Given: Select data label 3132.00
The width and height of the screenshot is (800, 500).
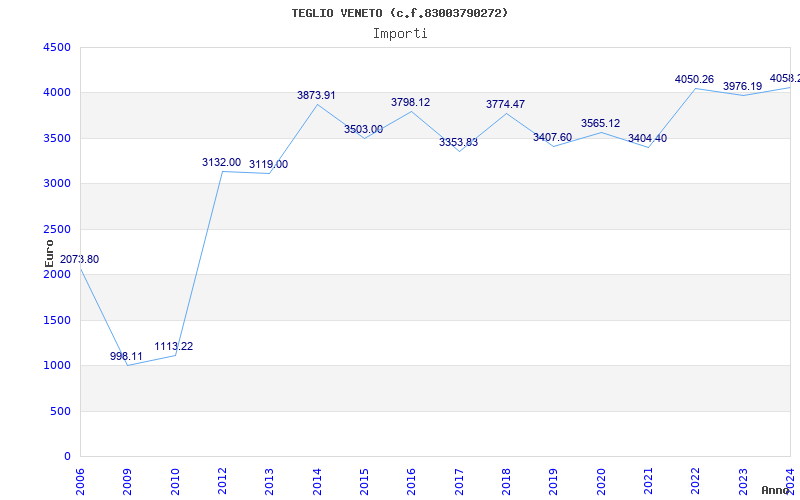Looking at the screenshot, I should point(221,162).
